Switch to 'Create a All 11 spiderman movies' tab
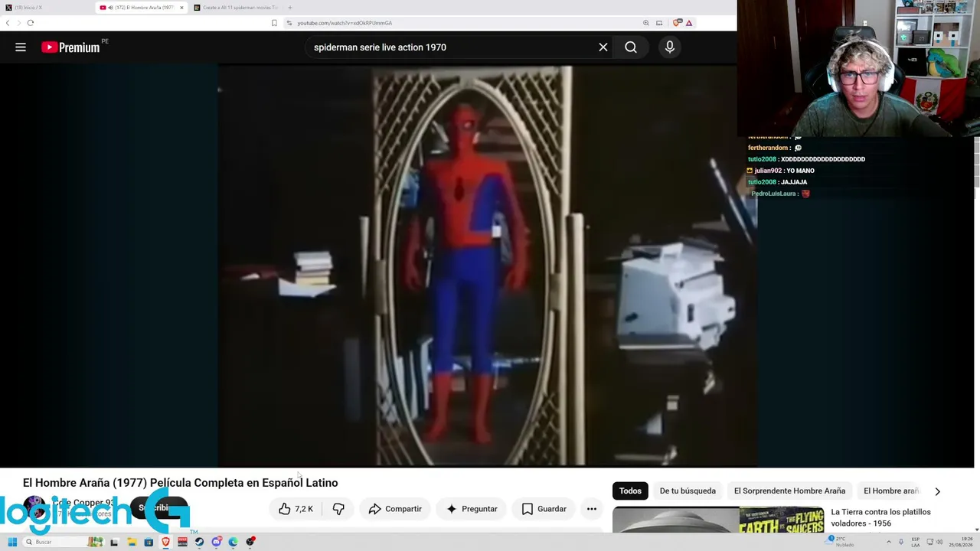Viewport: 980px width, 551px height. 236,8
